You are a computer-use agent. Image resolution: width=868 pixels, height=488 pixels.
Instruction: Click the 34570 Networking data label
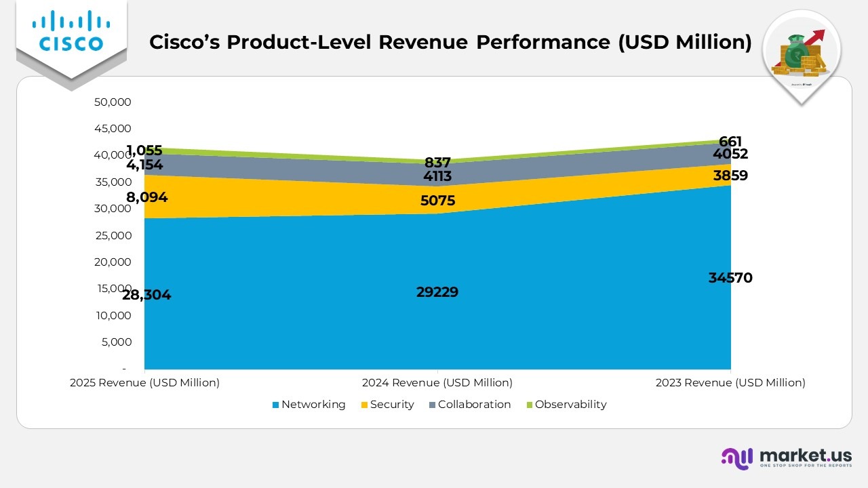tap(730, 278)
